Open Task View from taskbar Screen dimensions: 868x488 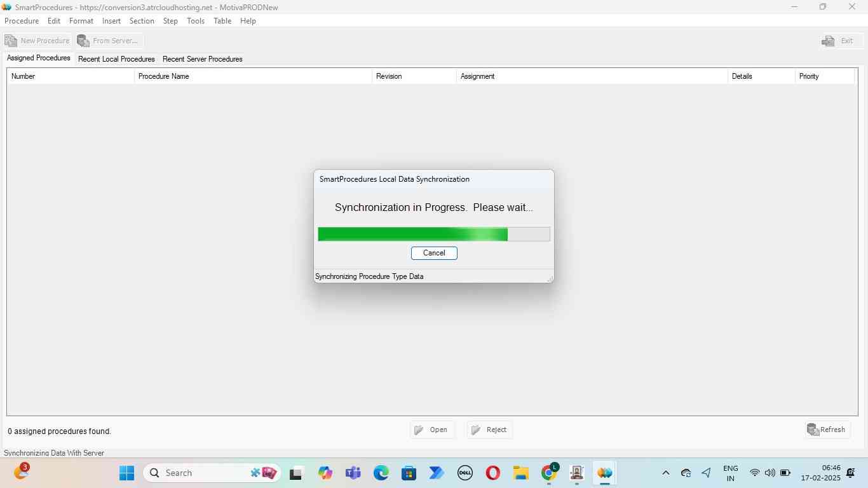pyautogui.click(x=295, y=473)
